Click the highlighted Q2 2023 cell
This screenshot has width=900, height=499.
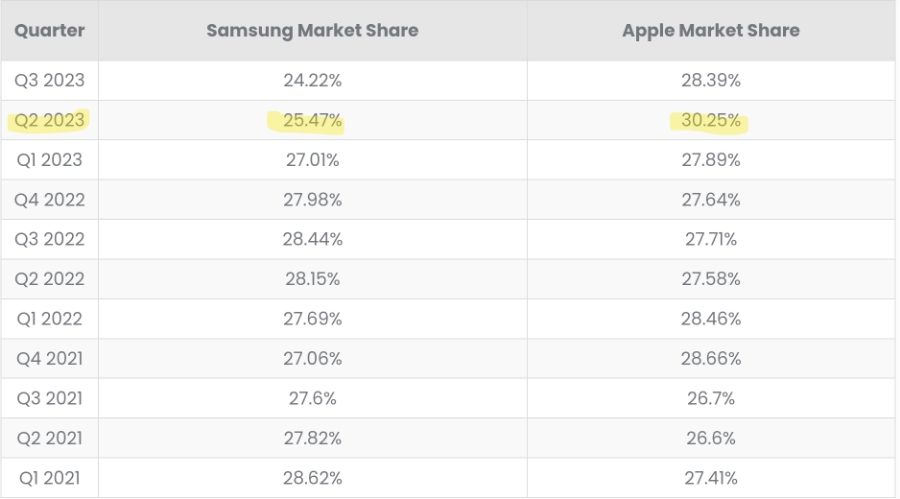pyautogui.click(x=49, y=121)
